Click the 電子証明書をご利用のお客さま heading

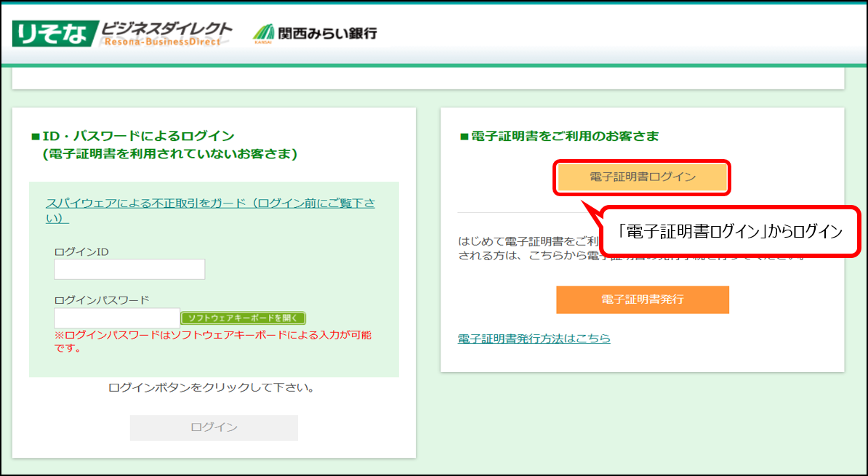point(558,136)
